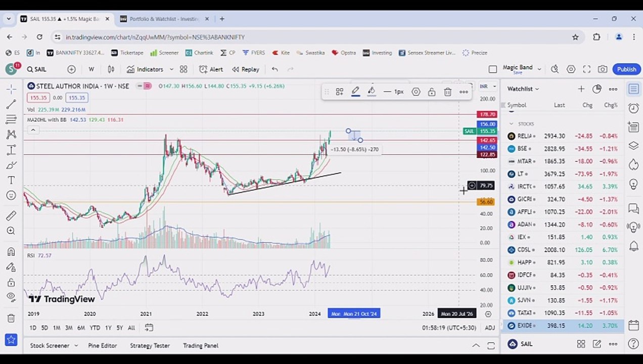Open the Trading Panel tab
Screen dimensions: 643x364
point(201,346)
